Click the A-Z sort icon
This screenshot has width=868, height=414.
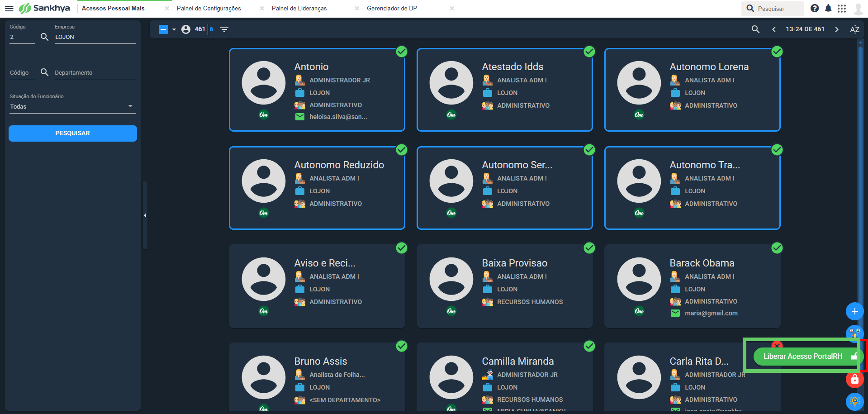click(854, 29)
